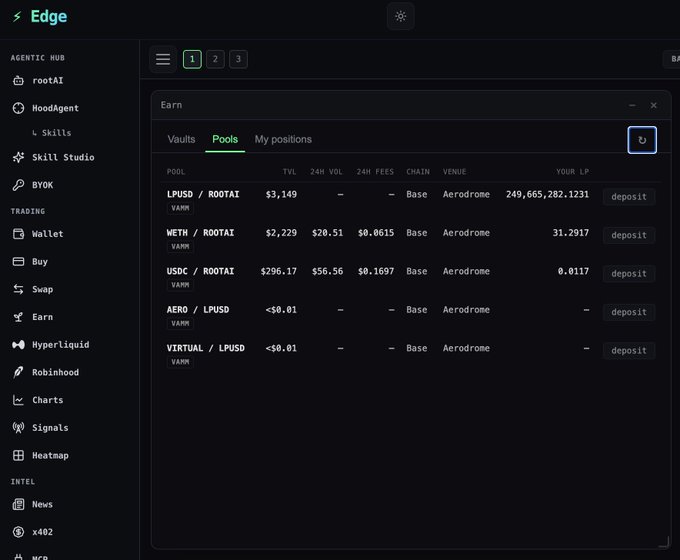This screenshot has height=560, width=680.
Task: Open the HoodAgent crosshair icon
Action: tap(18, 108)
